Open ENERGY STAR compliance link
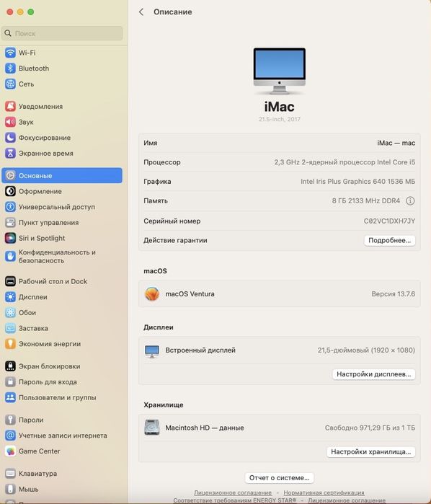The width and height of the screenshot is (431, 504). click(235, 500)
